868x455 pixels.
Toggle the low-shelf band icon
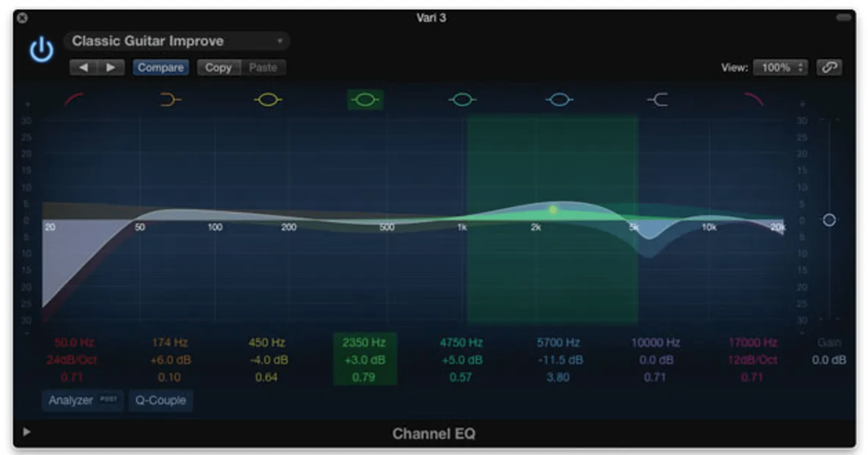coord(170,100)
